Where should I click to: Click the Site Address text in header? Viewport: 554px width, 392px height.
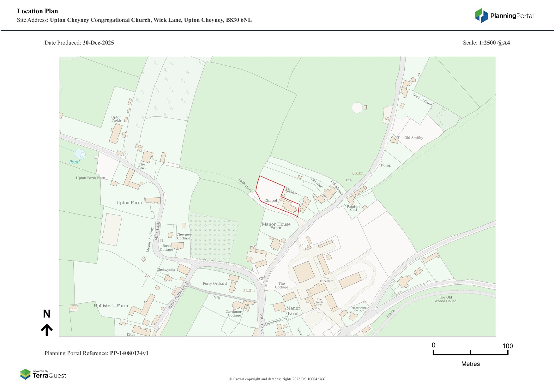tap(134, 20)
